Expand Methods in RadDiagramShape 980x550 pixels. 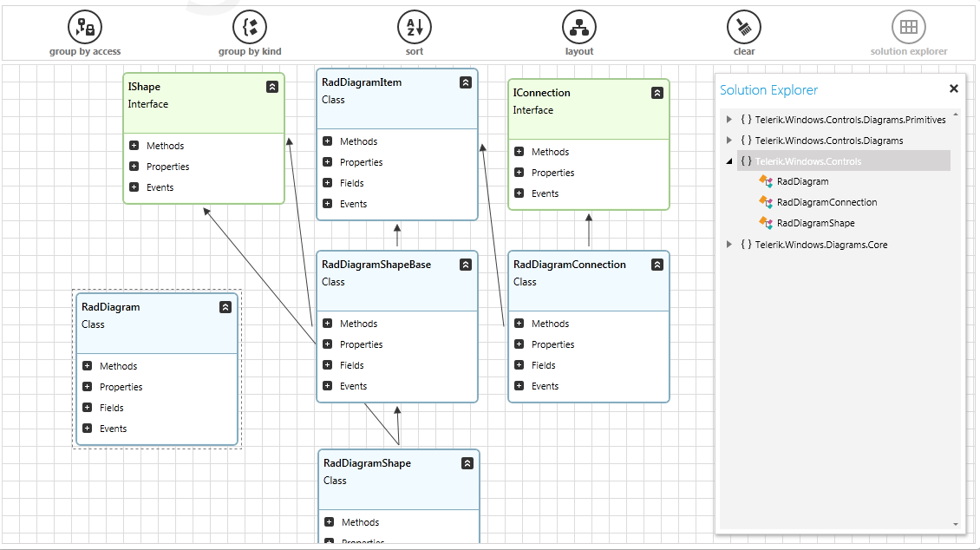coord(330,522)
